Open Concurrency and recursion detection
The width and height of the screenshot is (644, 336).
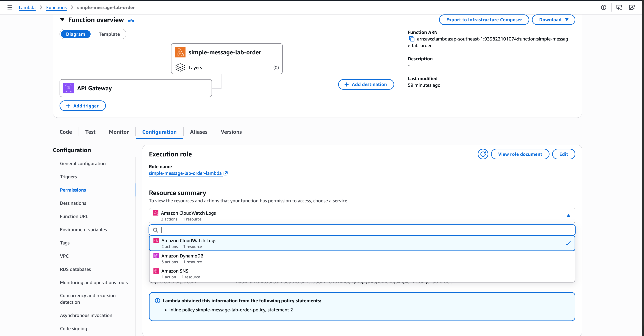point(88,299)
